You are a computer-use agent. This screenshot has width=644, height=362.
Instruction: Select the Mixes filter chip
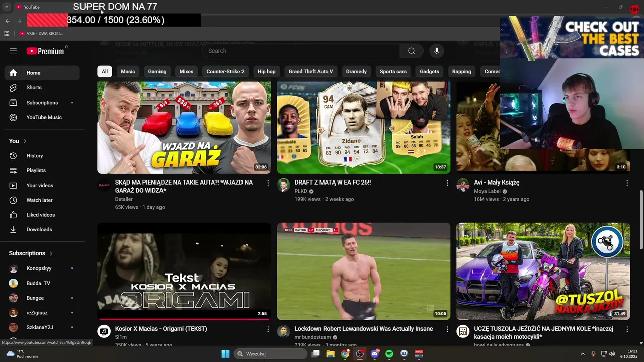point(186,71)
